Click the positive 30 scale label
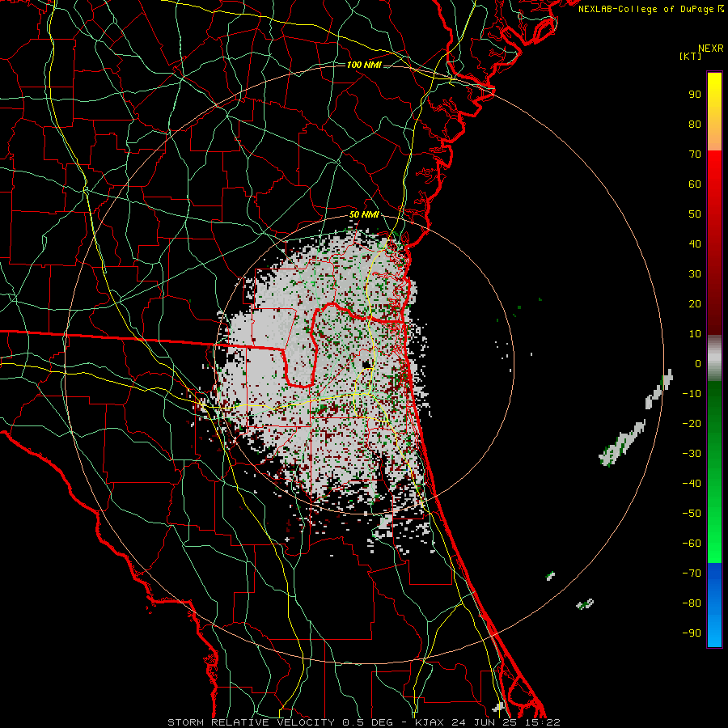 click(695, 274)
